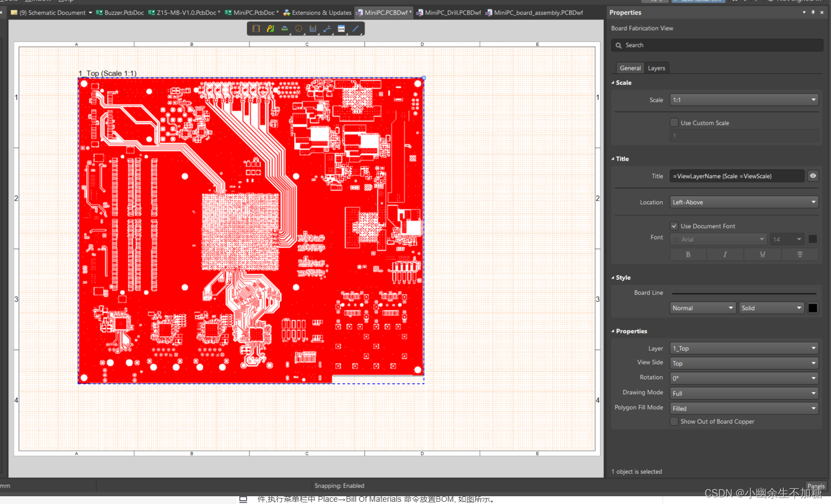The width and height of the screenshot is (831, 504).
Task: Select the callout arrow tool icon
Action: pos(327,29)
